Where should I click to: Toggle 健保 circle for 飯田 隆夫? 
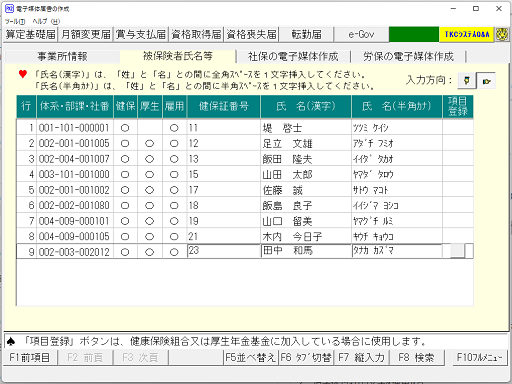pos(125,159)
